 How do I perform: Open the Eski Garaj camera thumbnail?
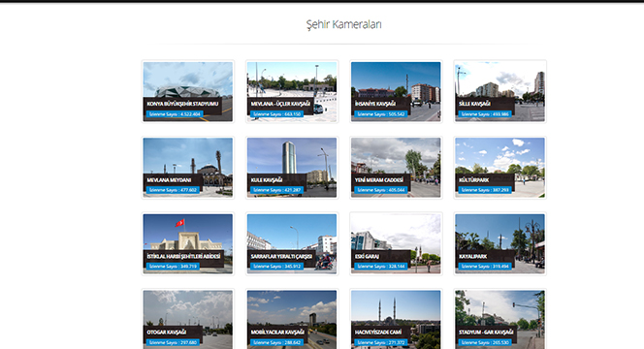pyautogui.click(x=396, y=244)
